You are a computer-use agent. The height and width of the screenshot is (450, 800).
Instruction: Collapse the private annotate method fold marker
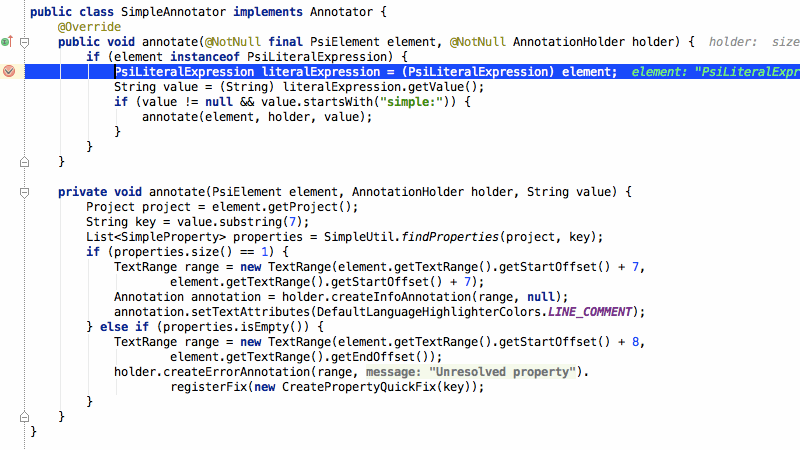24,192
